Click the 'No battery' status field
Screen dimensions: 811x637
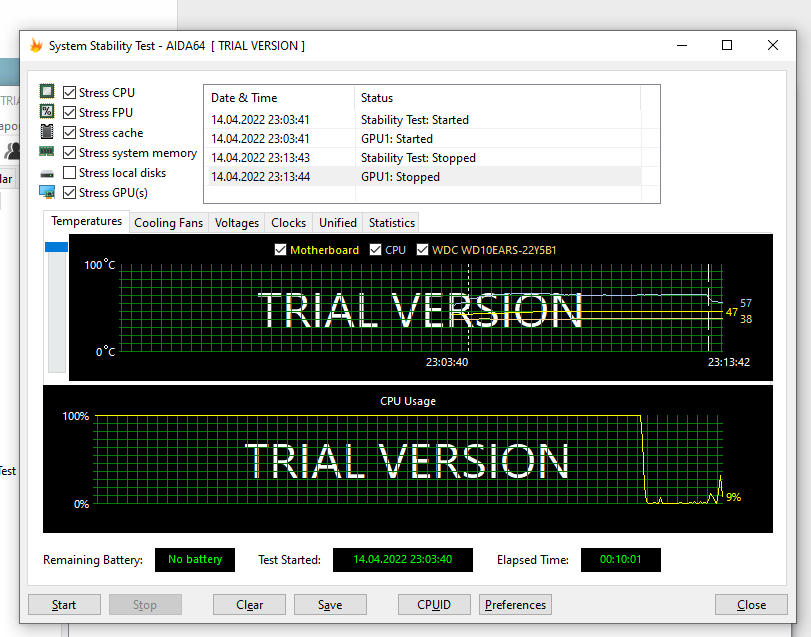[x=195, y=559]
